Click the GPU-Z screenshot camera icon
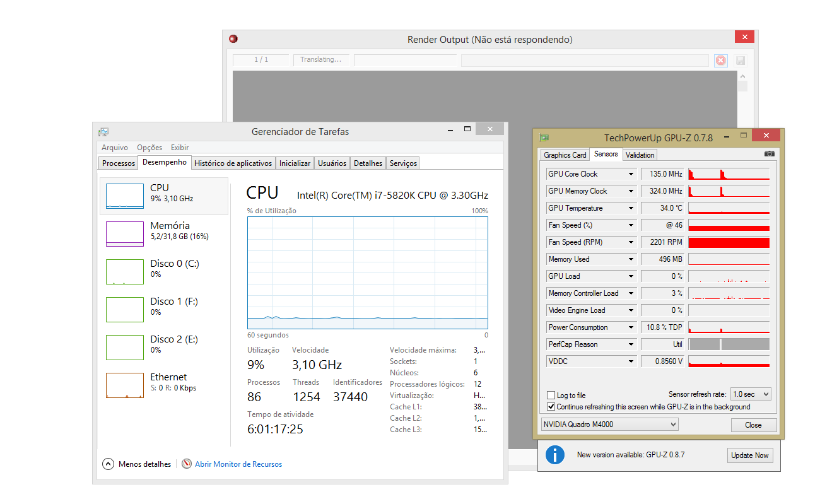 [769, 153]
